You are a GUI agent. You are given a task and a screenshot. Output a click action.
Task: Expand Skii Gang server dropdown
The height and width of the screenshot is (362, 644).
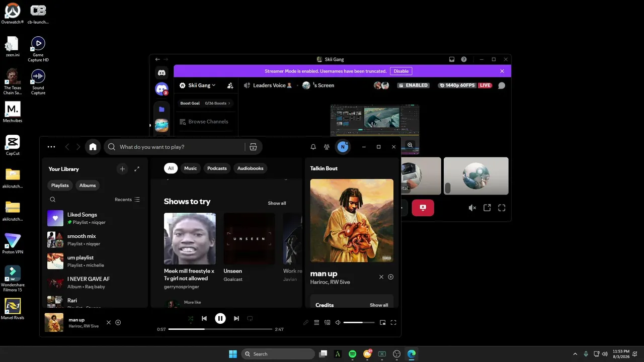(201, 85)
